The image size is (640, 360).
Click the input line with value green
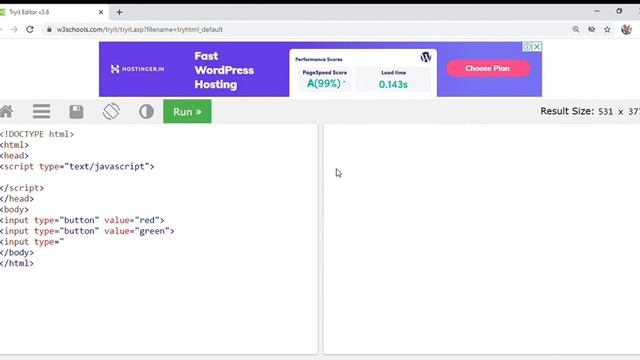(x=87, y=231)
